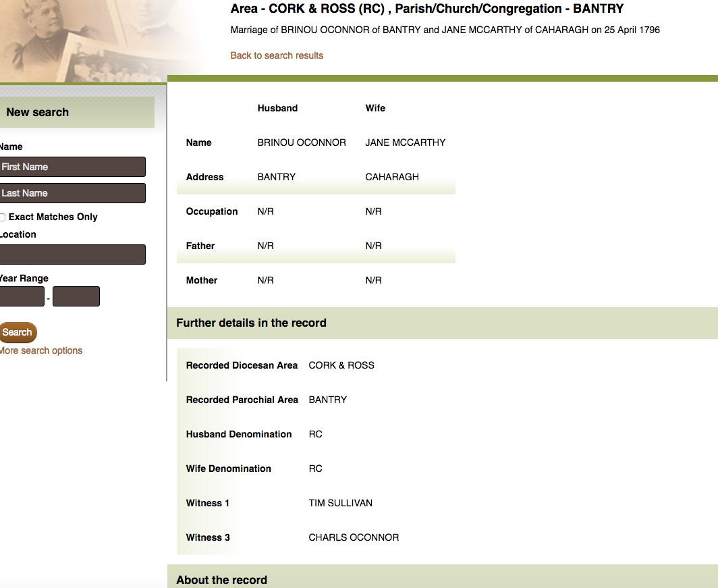Click the Year Range end field
718x588 pixels.
[76, 296]
